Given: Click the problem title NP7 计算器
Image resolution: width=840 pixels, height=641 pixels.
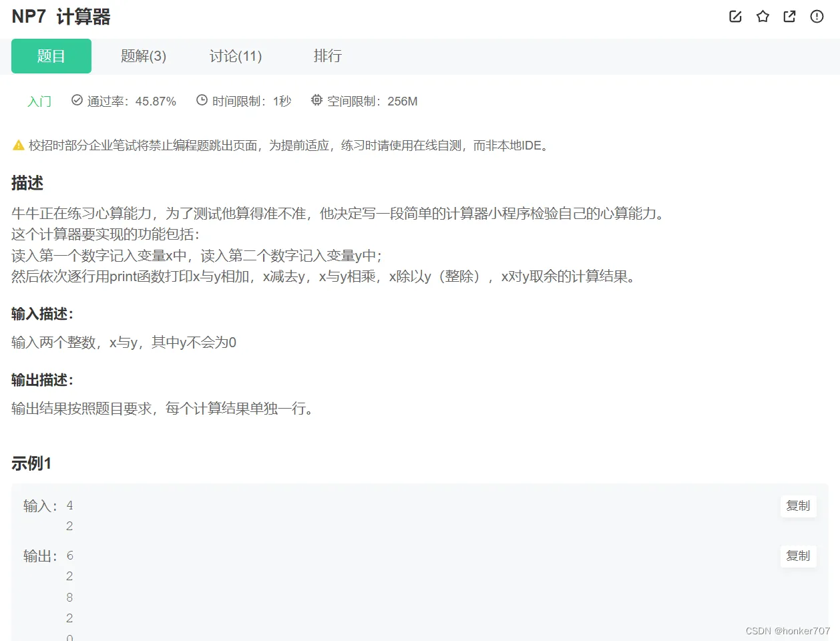Looking at the screenshot, I should click(61, 17).
